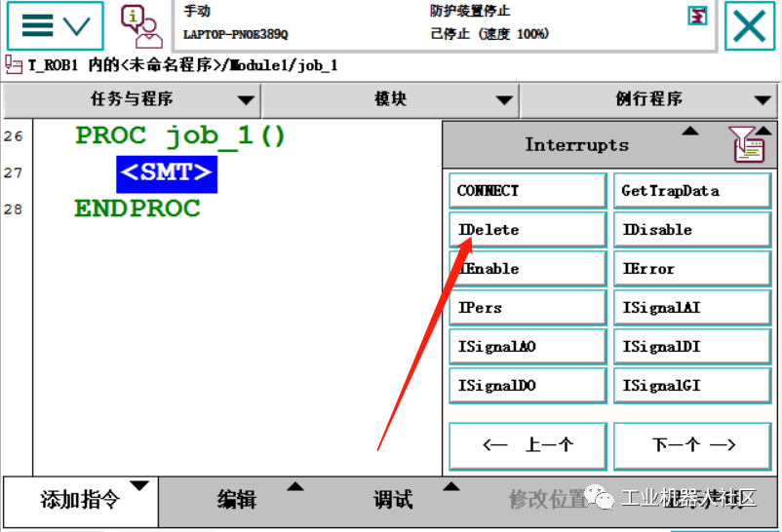Select the PROC job_1() line
This screenshot has width=782, height=532.
point(180,135)
